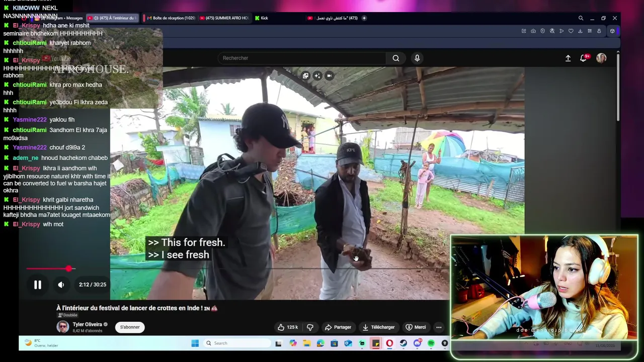The image size is (644, 362).
Task: Like the video (125 k thumbs up)
Action: click(x=288, y=327)
